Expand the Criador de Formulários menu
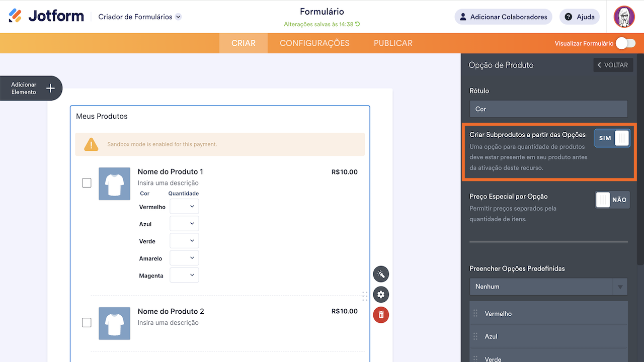This screenshot has width=644, height=362. point(140,17)
